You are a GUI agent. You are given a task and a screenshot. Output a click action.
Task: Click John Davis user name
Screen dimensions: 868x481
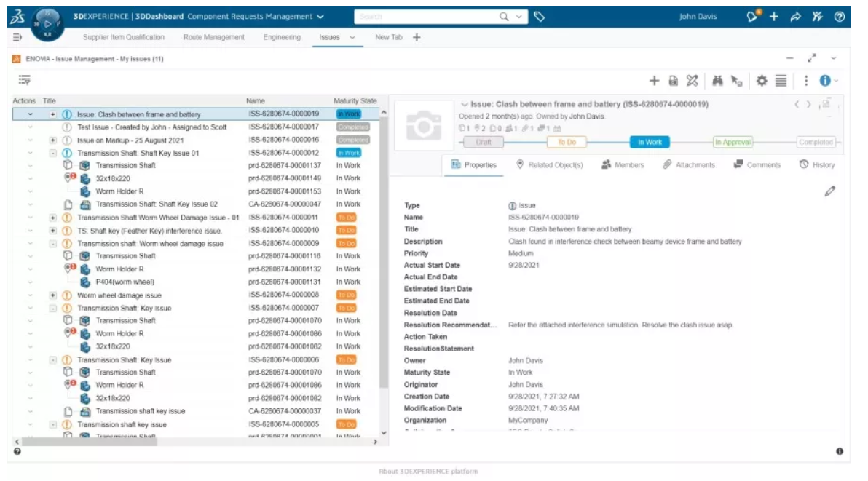tap(698, 17)
